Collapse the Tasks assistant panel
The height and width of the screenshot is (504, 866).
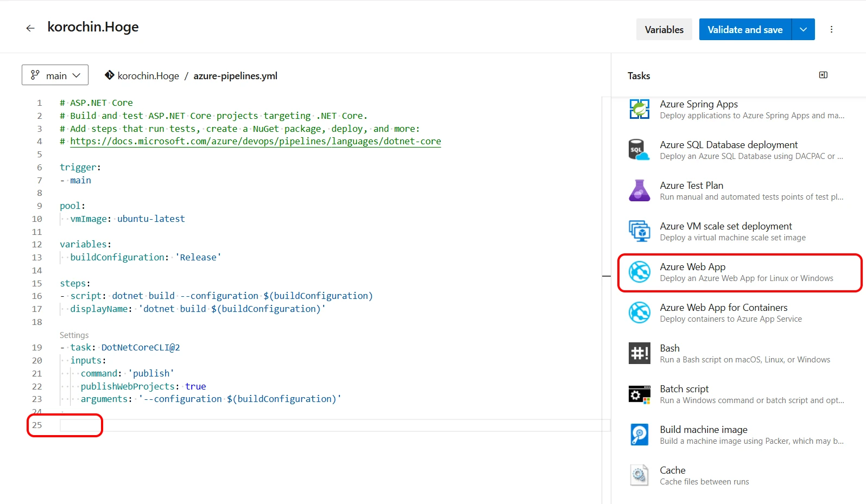[x=823, y=75]
